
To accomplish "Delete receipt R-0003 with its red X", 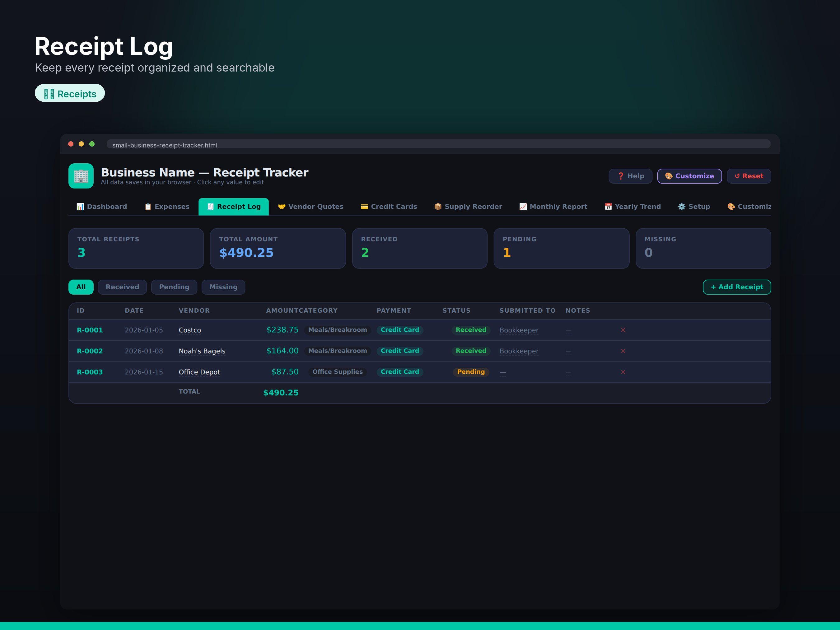I will pos(623,372).
